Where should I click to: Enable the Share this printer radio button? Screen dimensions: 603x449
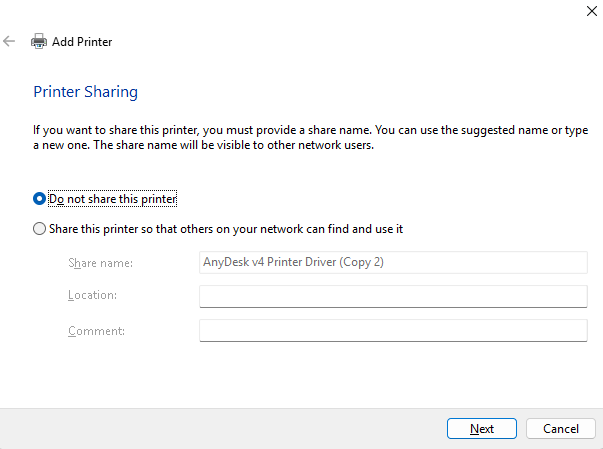click(40, 229)
